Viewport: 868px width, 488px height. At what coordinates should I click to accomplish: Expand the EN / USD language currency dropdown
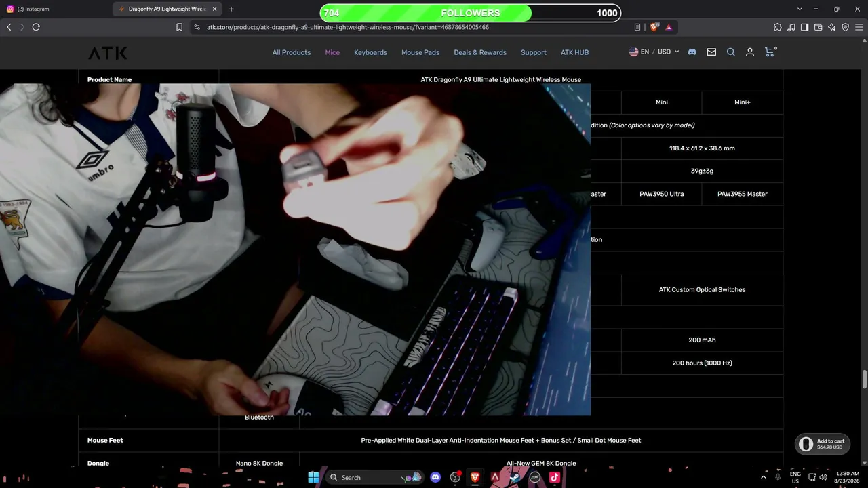654,52
